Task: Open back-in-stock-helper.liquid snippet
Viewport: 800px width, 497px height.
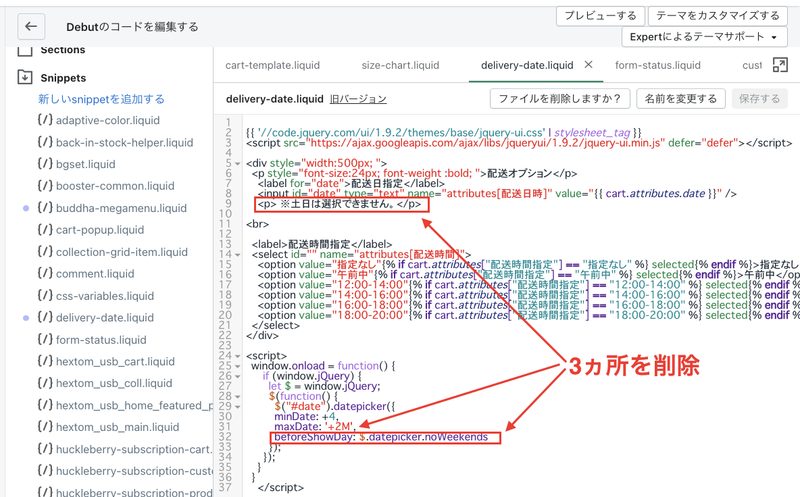Action: [124, 142]
